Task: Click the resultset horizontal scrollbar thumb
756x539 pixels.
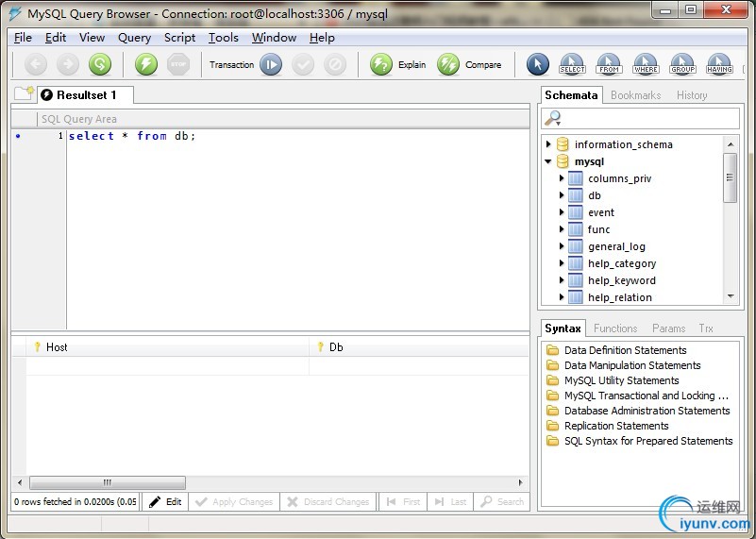Action: coord(108,482)
